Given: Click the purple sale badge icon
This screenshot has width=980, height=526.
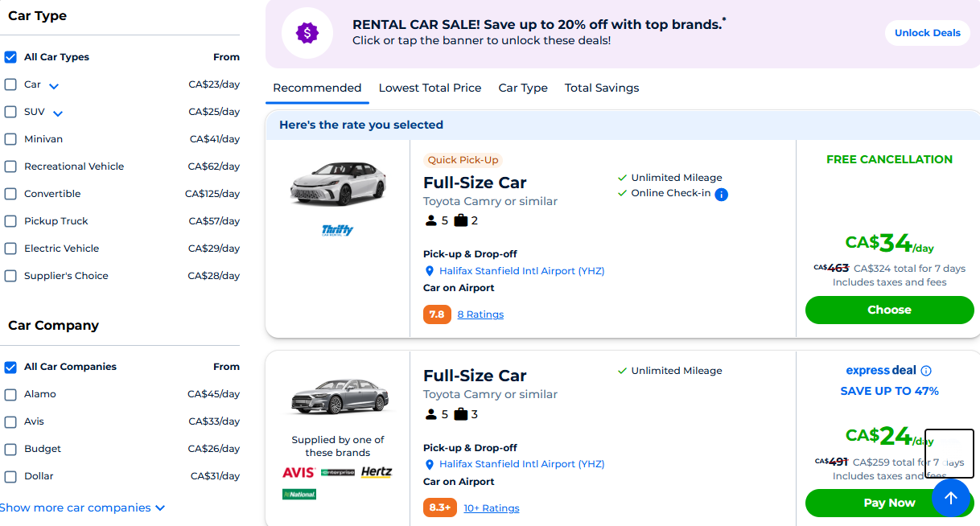Looking at the screenshot, I should coord(307,33).
